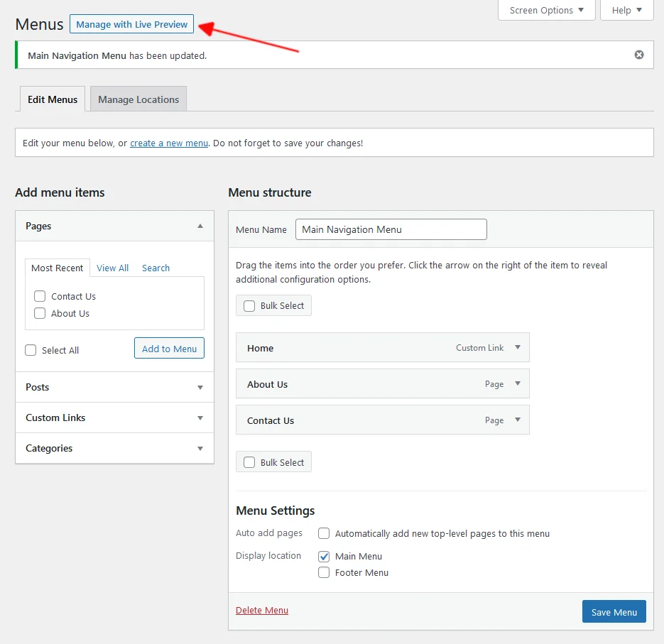The width and height of the screenshot is (664, 644).
Task: Follow the create a new menu link
Action: (169, 143)
